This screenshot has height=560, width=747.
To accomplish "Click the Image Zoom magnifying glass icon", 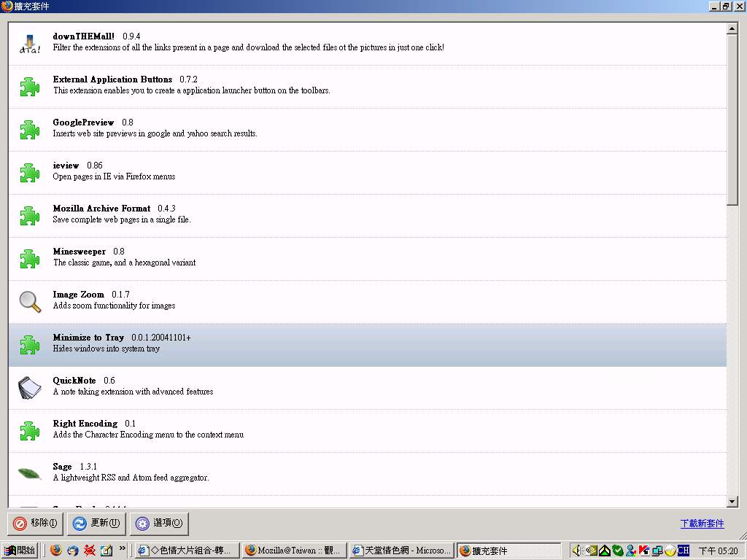I will [29, 301].
